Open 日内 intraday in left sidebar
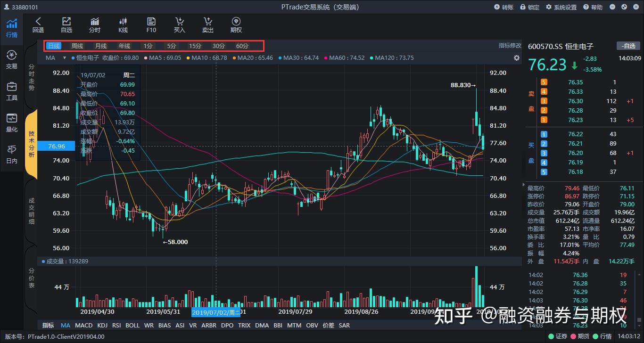The width and height of the screenshot is (644, 343). click(12, 155)
